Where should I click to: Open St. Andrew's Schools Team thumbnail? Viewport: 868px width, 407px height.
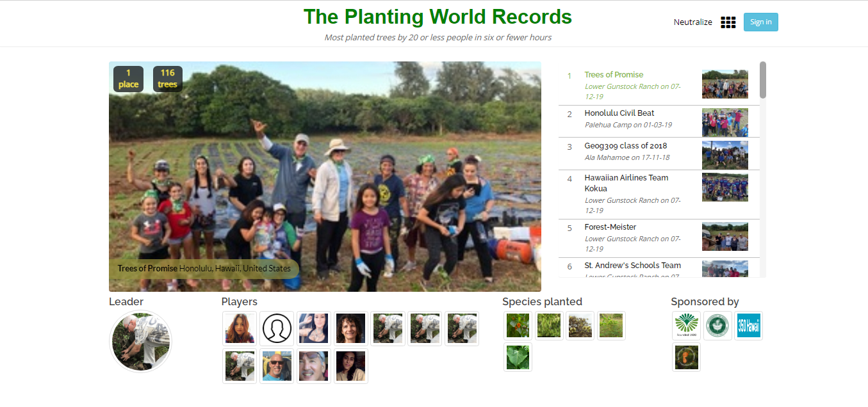tap(725, 269)
